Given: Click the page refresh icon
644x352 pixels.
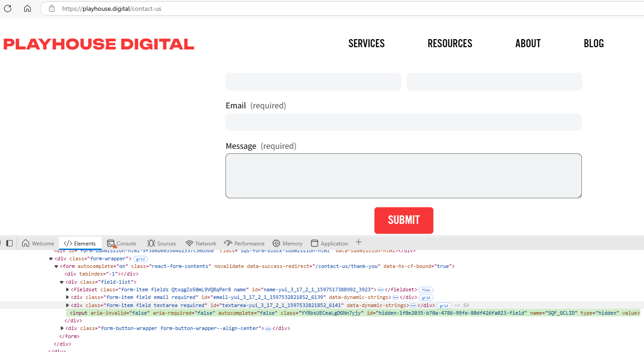Looking at the screenshot, I should pyautogui.click(x=8, y=9).
